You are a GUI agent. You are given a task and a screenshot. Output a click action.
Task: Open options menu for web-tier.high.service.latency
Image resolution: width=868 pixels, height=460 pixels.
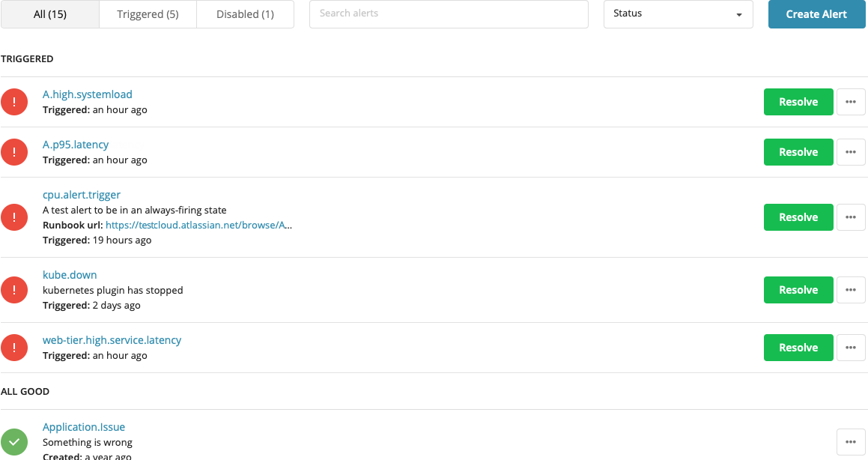pos(850,348)
